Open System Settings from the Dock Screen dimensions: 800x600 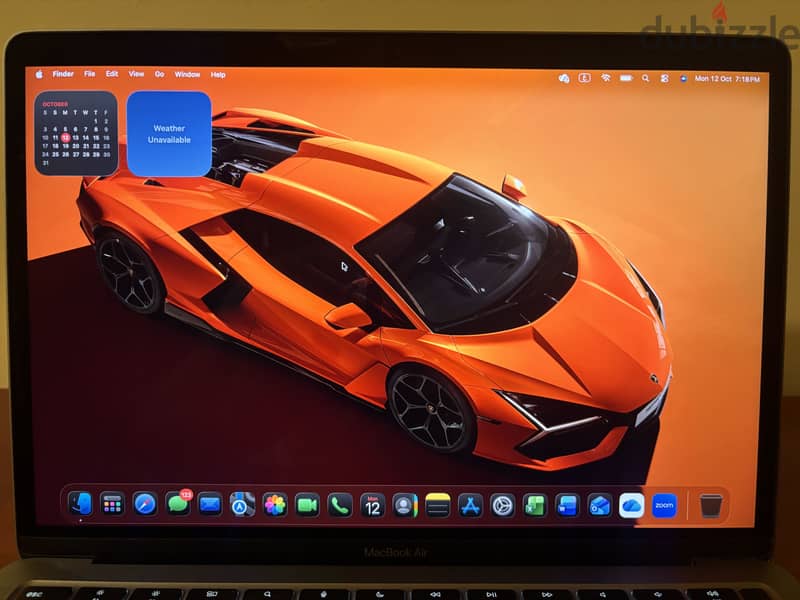tap(503, 505)
